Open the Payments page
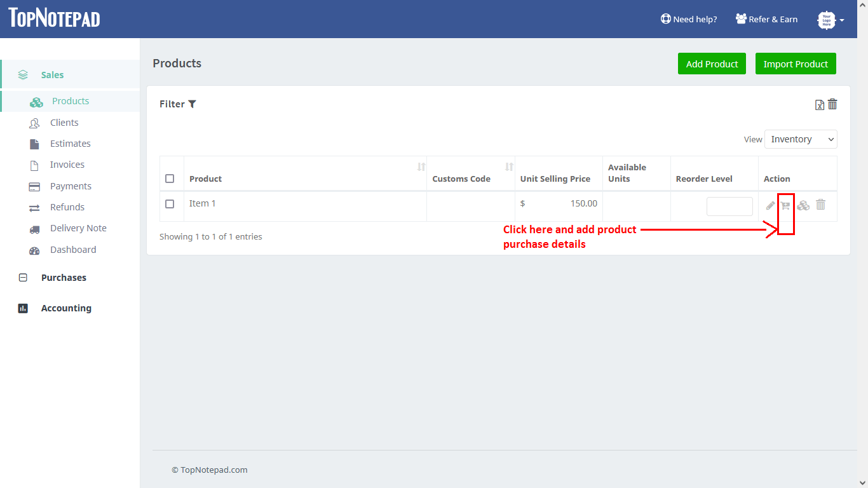The height and width of the screenshot is (488, 868). pyautogui.click(x=71, y=186)
